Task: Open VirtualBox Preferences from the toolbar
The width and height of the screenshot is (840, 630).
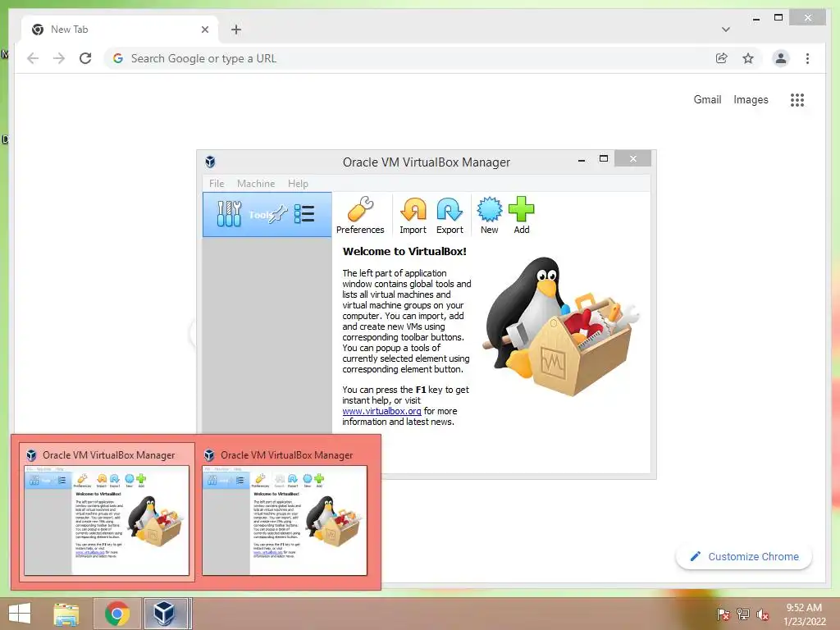Action: 360,215
